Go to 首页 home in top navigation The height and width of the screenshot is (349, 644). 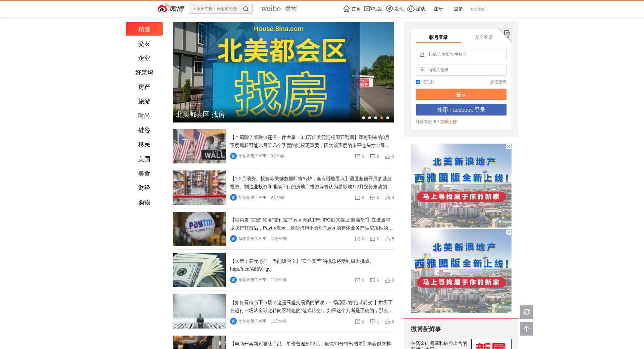click(x=352, y=9)
